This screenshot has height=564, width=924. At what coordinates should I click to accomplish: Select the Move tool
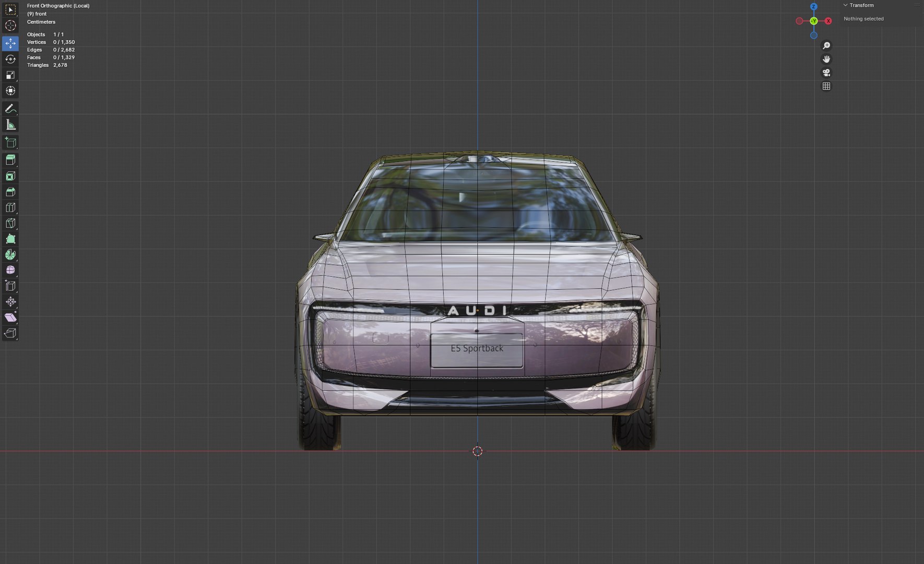(x=10, y=43)
